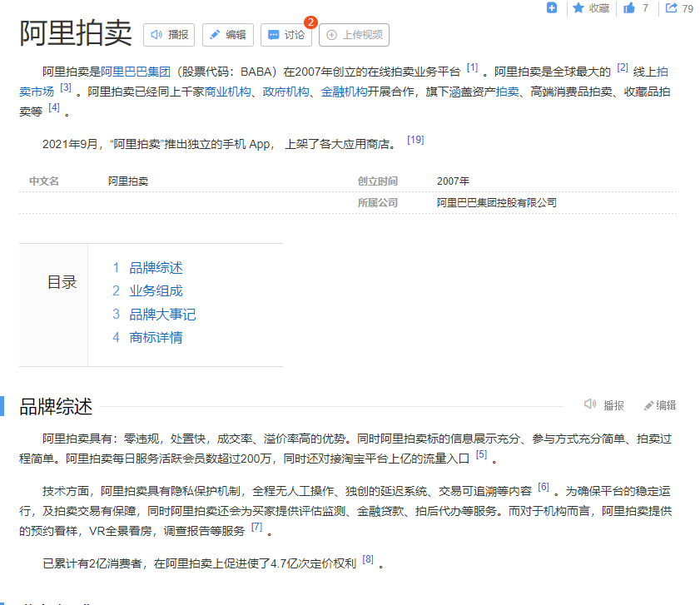
Task: Jump to 商标详情 in the contents
Action: 156,338
